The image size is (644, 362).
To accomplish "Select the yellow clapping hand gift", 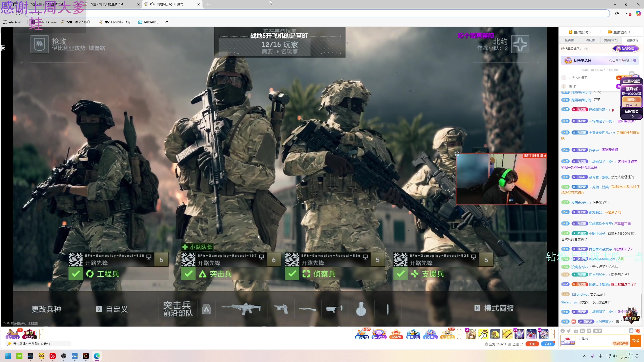I will [x=483, y=334].
